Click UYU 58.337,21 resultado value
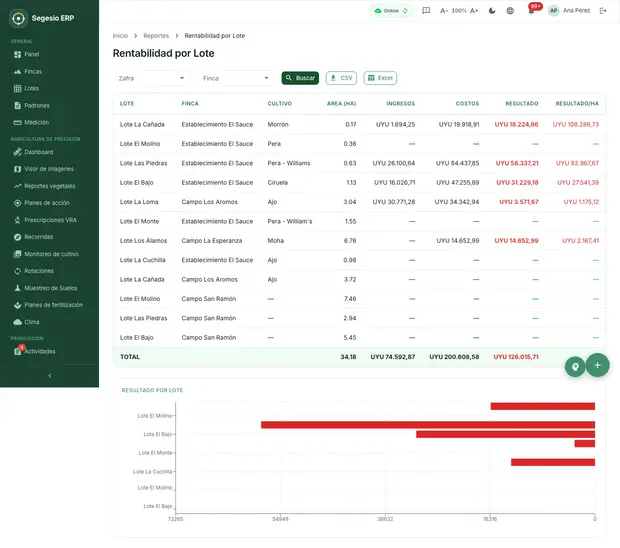This screenshot has height=548, width=620. tap(517, 163)
